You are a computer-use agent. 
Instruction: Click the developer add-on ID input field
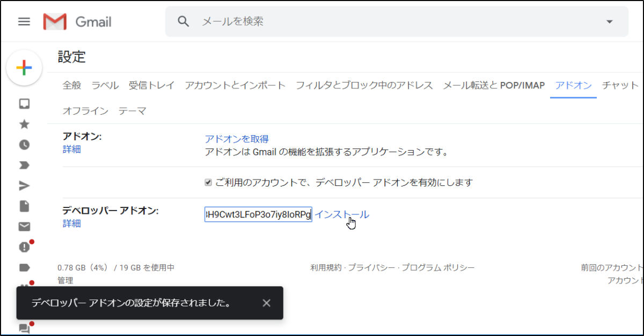pyautogui.click(x=258, y=214)
